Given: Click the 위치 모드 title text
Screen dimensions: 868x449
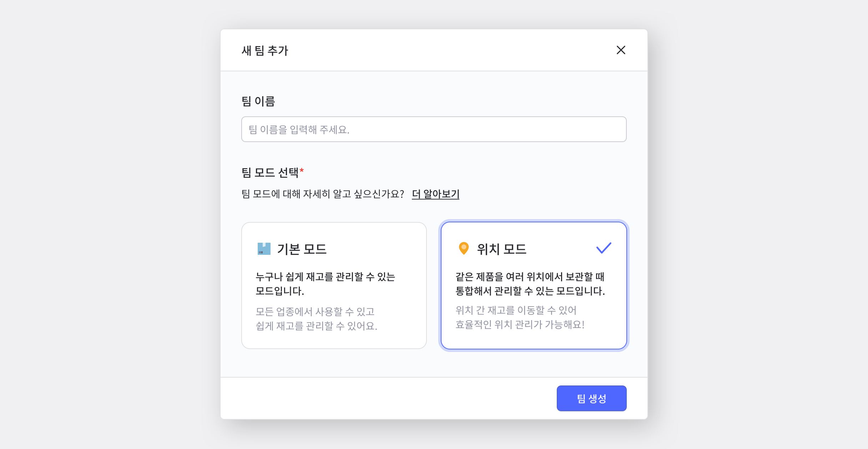Looking at the screenshot, I should click(501, 249).
